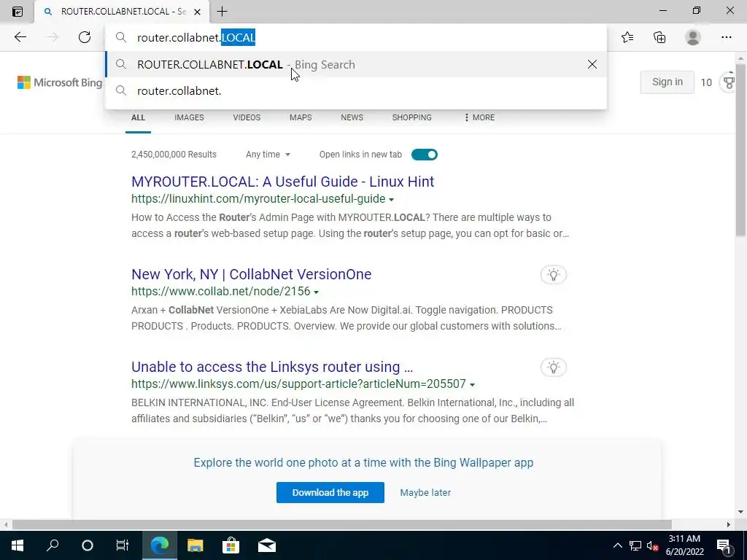Expand the linksys.com URL dropdown arrow

(472, 385)
